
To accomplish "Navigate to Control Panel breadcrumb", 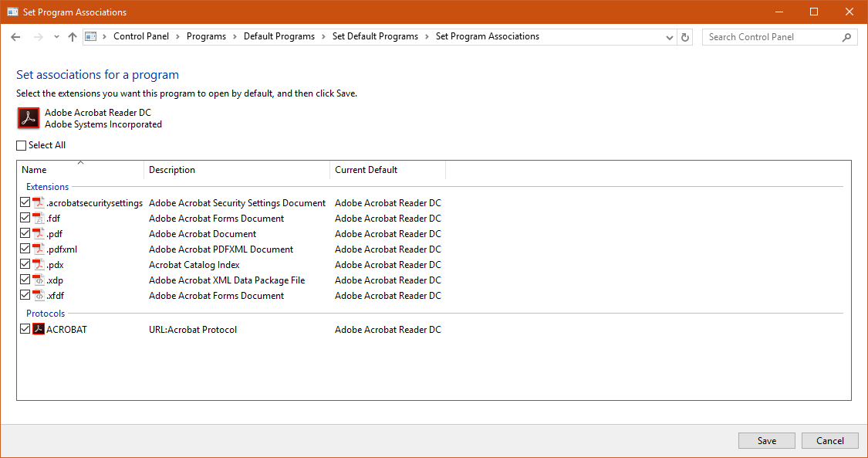I will (x=141, y=36).
